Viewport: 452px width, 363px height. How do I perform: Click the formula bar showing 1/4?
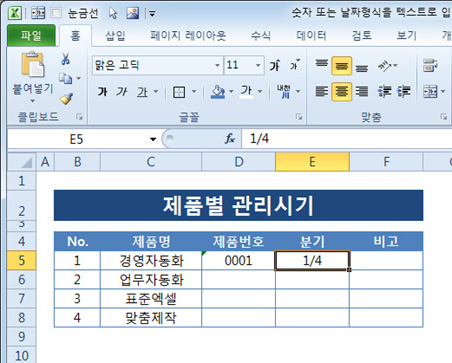coord(347,139)
